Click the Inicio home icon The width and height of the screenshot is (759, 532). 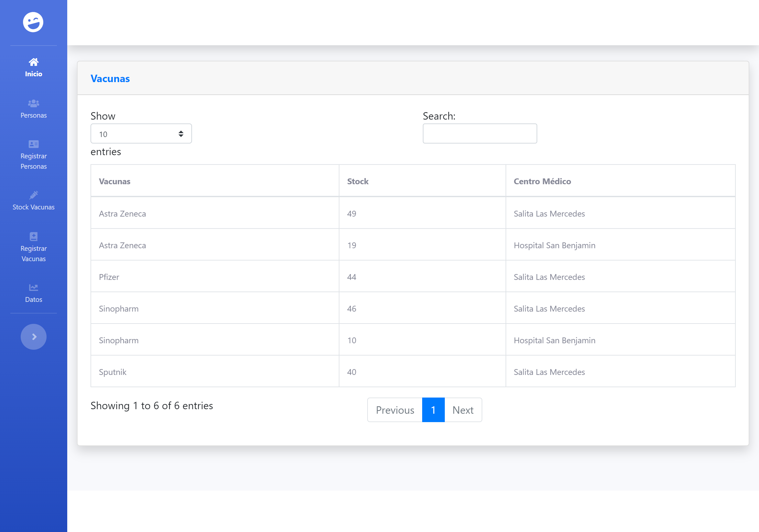pyautogui.click(x=33, y=62)
